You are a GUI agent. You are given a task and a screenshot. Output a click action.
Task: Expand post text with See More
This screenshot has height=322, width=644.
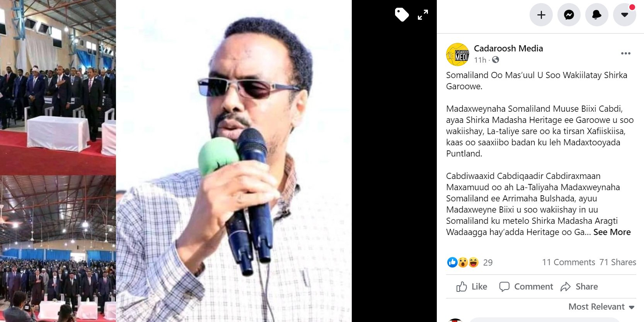pos(612,232)
